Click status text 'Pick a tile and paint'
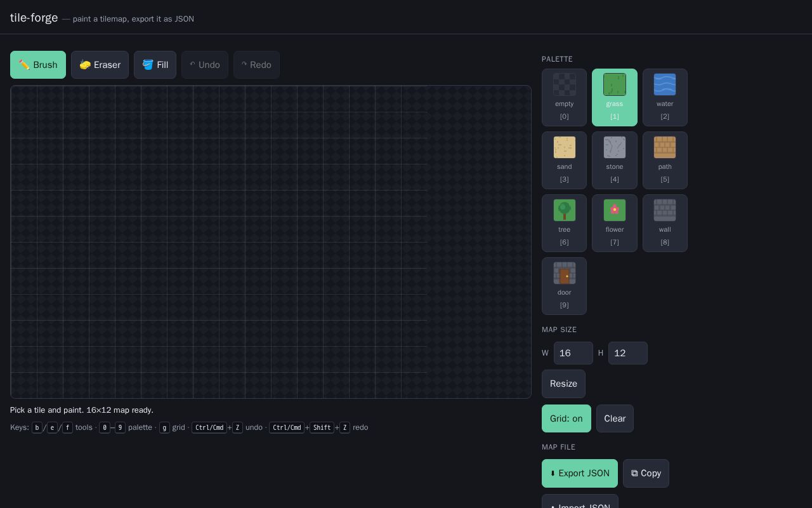The height and width of the screenshot is (508, 812). click(82, 410)
